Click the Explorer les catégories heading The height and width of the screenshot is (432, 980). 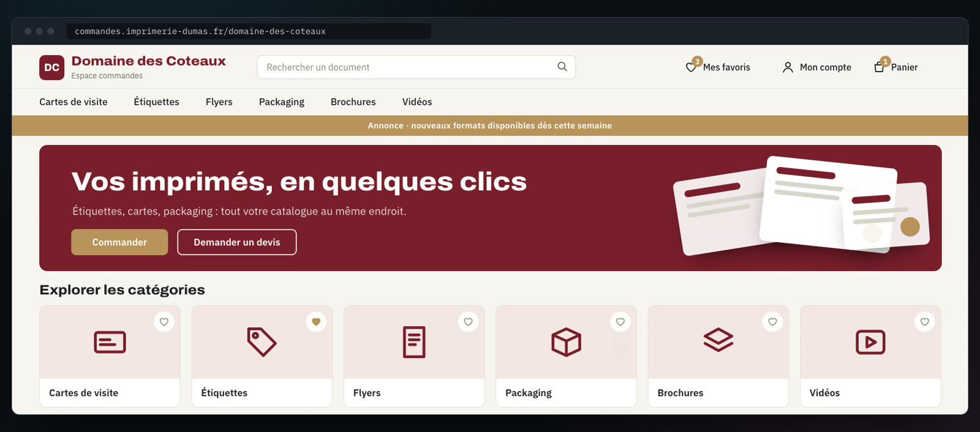[122, 289]
